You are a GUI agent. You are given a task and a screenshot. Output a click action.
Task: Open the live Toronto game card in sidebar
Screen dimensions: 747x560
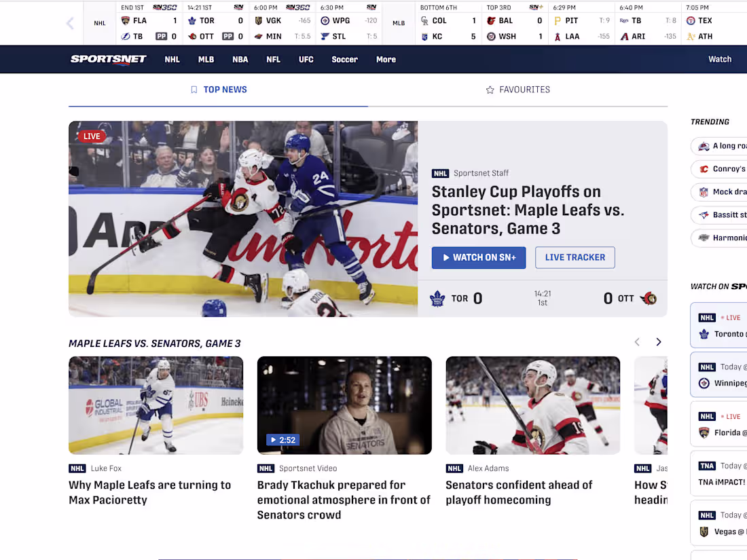[719, 325]
